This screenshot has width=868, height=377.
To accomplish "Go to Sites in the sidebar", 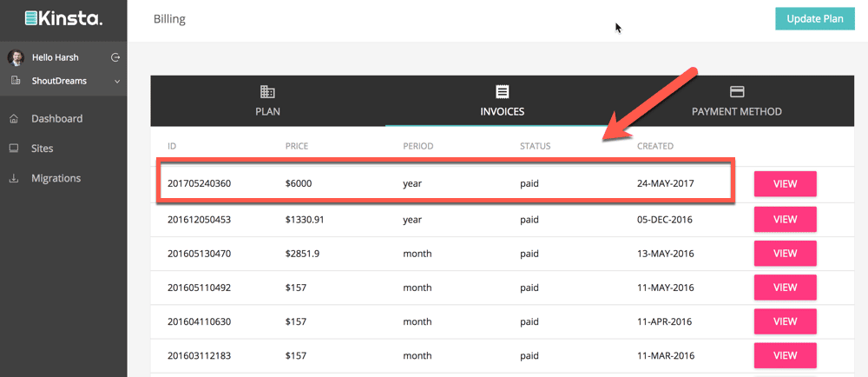I will click(43, 149).
